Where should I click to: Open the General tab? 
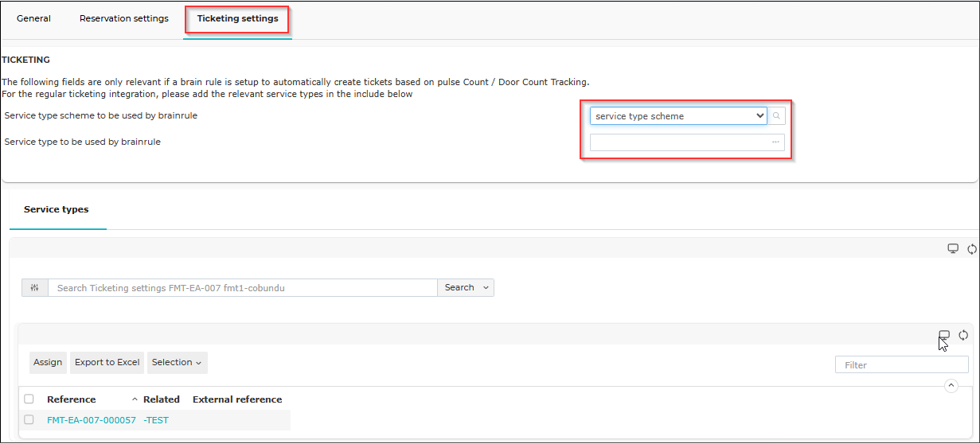33,19
